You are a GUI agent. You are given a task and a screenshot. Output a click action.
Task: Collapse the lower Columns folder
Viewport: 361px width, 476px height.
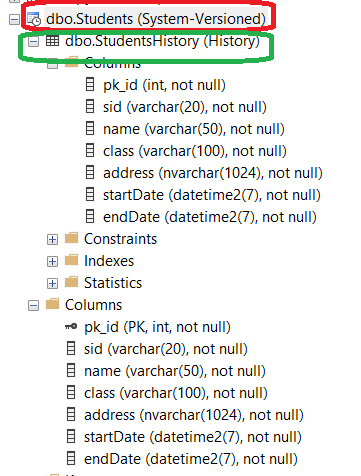pyautogui.click(x=33, y=305)
